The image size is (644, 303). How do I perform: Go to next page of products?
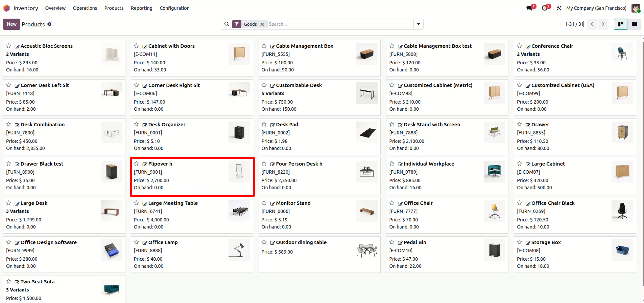click(603, 24)
